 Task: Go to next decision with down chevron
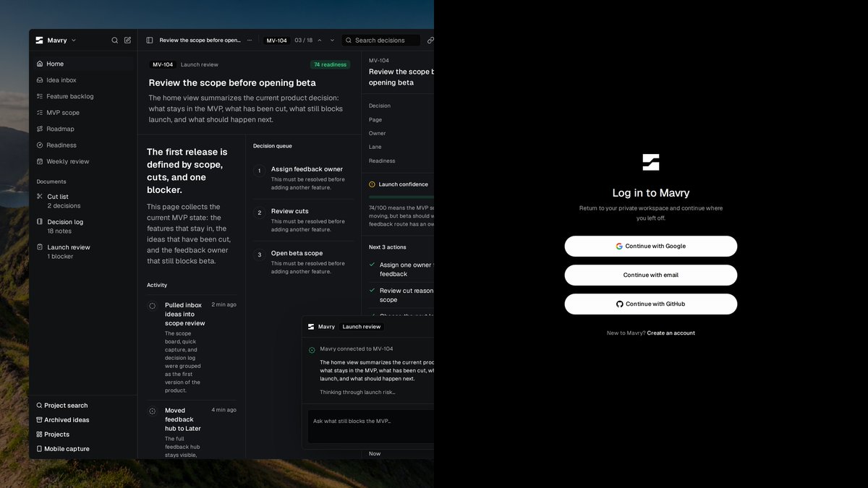tap(332, 40)
